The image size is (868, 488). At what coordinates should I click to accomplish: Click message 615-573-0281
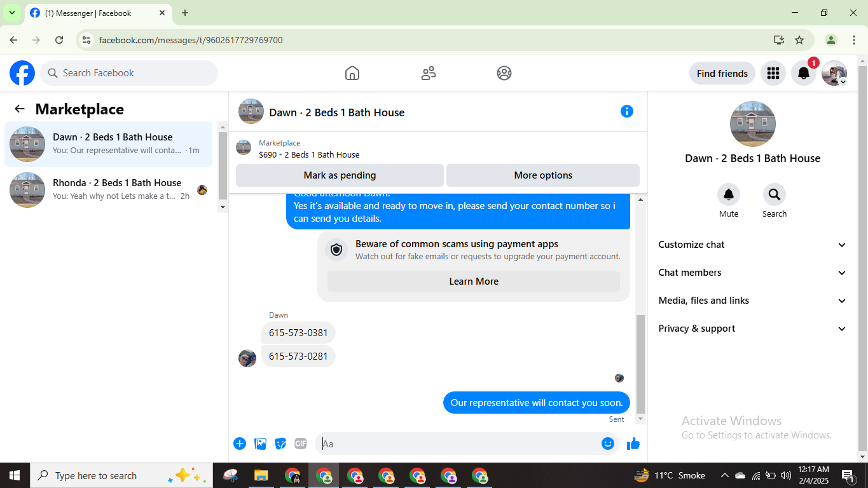[298, 356]
